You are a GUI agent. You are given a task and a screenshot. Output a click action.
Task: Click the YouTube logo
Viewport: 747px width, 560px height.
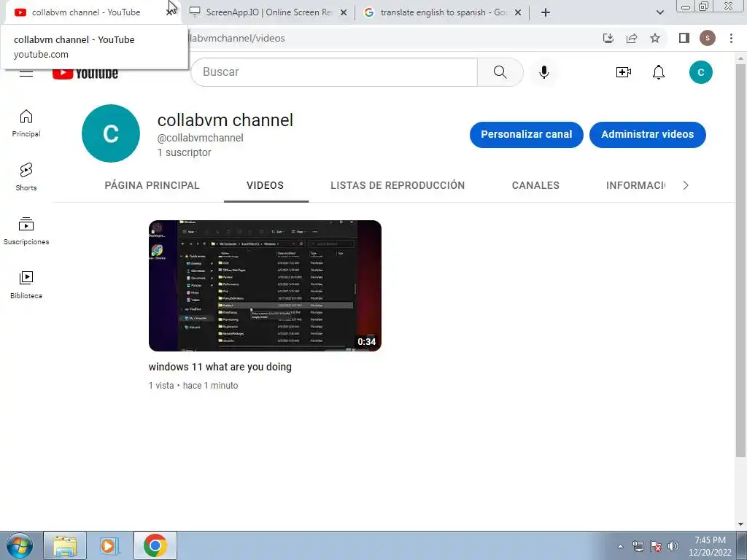tap(85, 74)
